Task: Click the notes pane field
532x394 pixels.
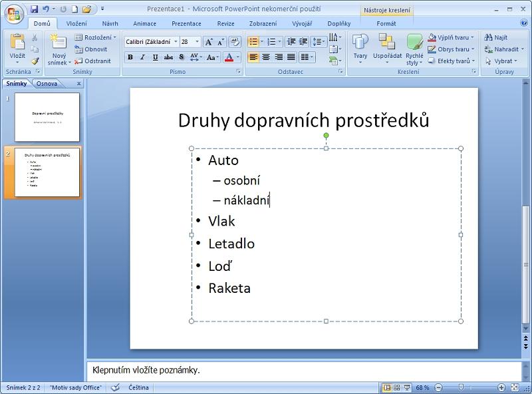Action: 304,370
